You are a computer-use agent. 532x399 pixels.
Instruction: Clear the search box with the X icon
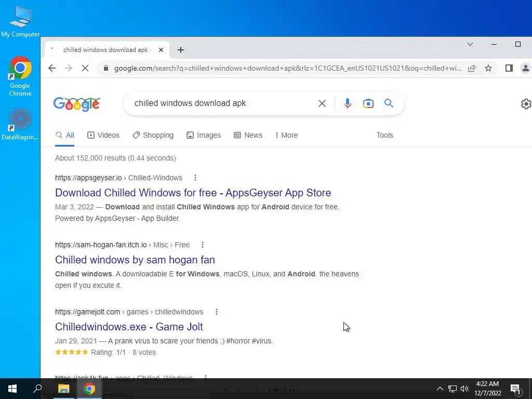point(322,103)
